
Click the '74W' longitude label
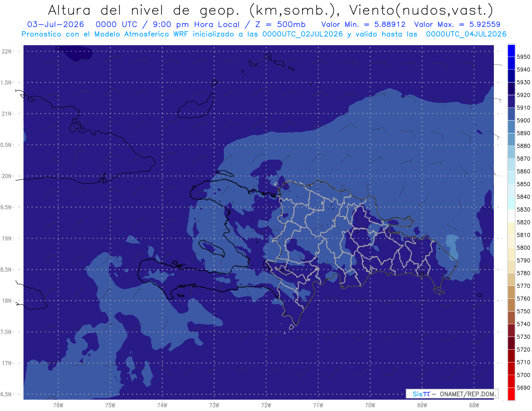(162, 405)
